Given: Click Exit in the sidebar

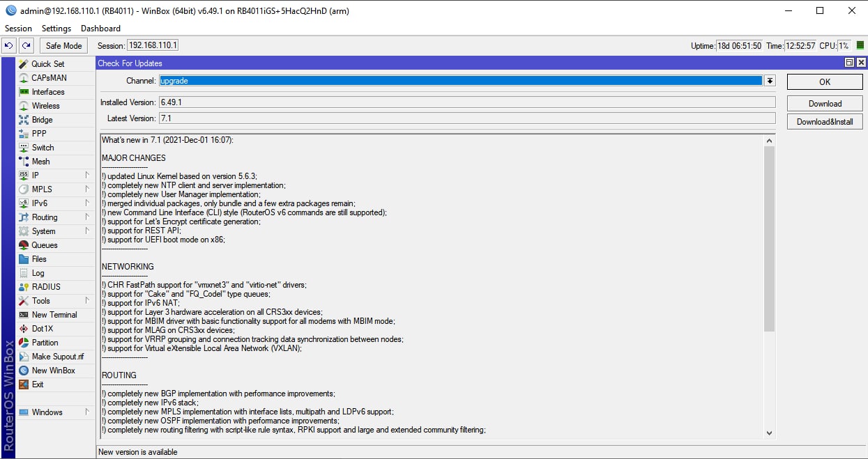Looking at the screenshot, I should 56,384.
